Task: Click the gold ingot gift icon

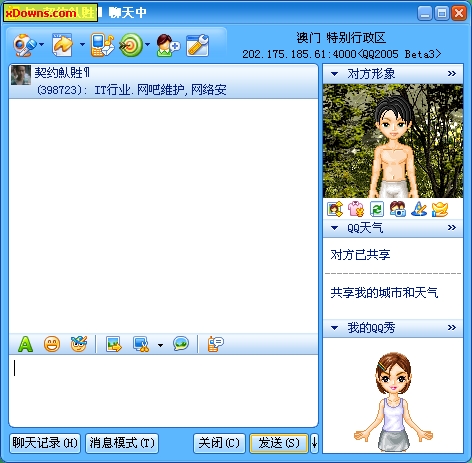Action: click(440, 209)
